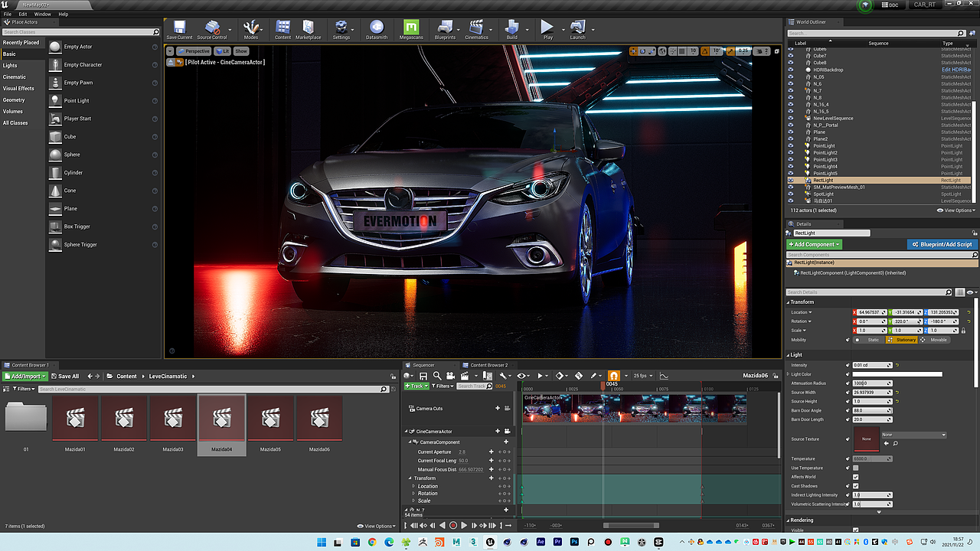Open the Source Texture None dropdown
Image resolution: width=980 pixels, height=551 pixels.
click(913, 435)
